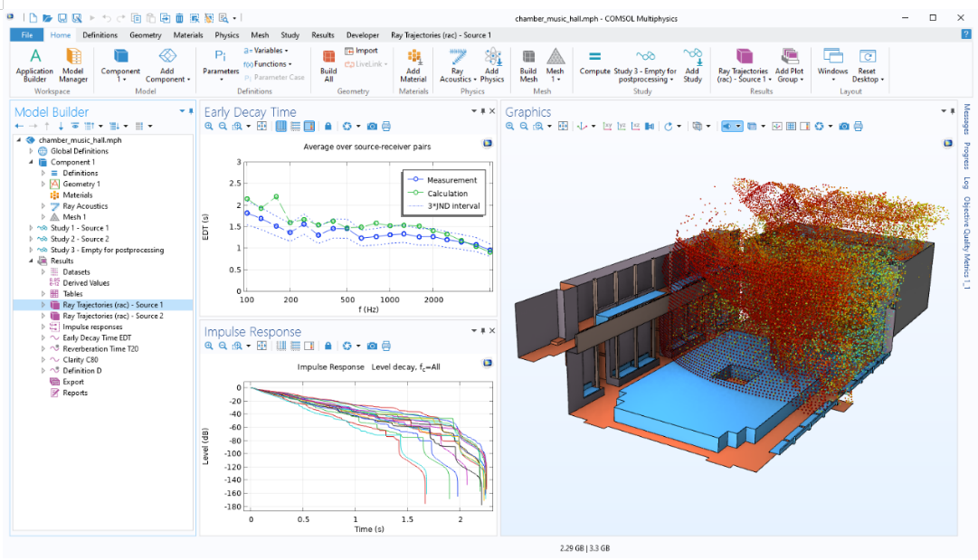Print the Early Decay Time plot
The image size is (978, 560).
tap(386, 126)
